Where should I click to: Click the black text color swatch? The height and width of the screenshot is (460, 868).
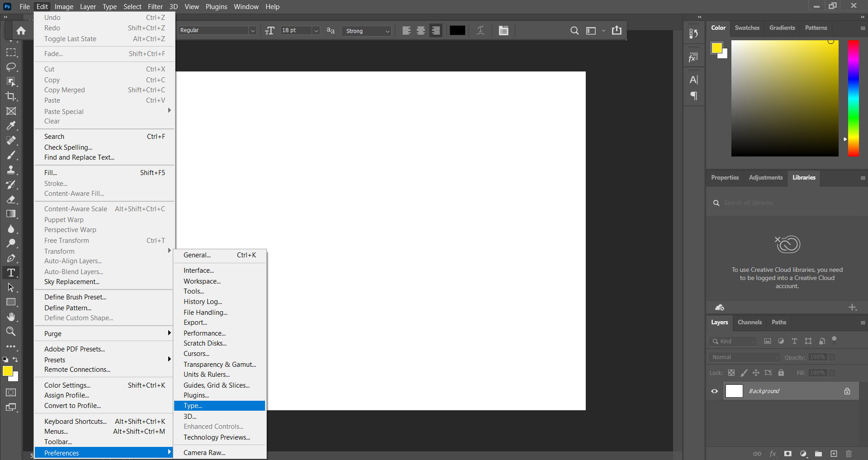[x=457, y=31]
